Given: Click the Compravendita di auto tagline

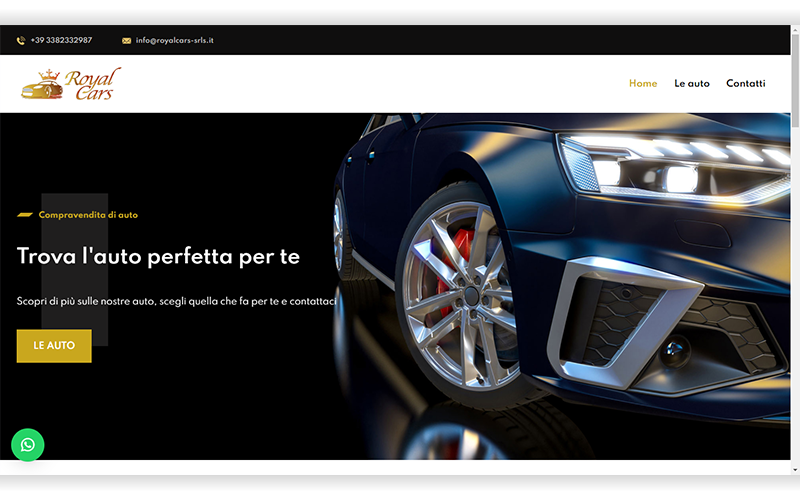Looking at the screenshot, I should [x=88, y=215].
